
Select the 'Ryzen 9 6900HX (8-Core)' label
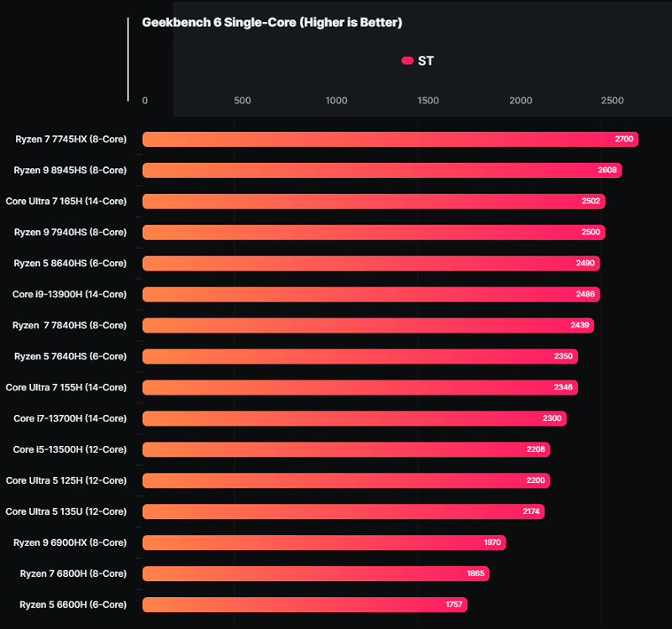pyautogui.click(x=70, y=543)
